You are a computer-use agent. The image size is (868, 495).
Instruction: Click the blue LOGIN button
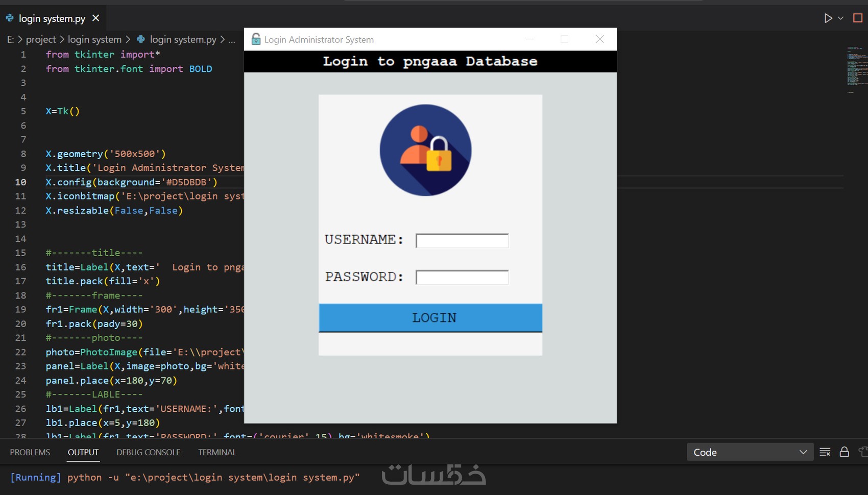[430, 318]
